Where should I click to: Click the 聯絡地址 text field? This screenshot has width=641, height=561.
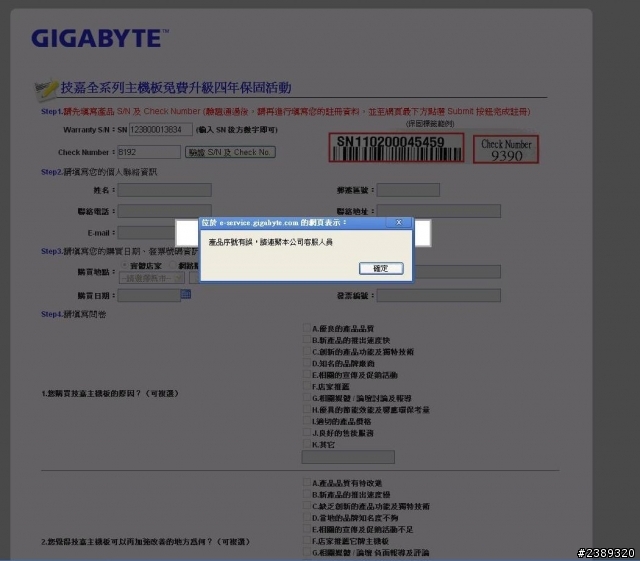439,211
